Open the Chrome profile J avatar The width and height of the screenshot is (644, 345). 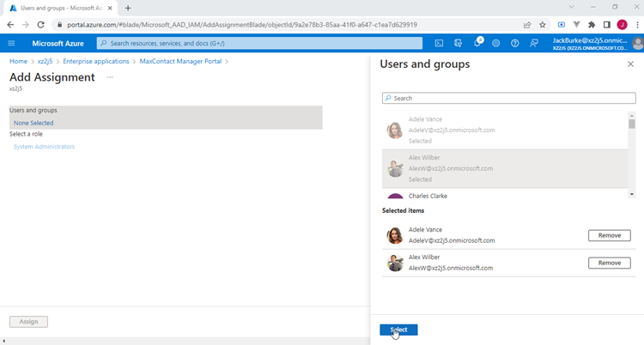click(623, 25)
